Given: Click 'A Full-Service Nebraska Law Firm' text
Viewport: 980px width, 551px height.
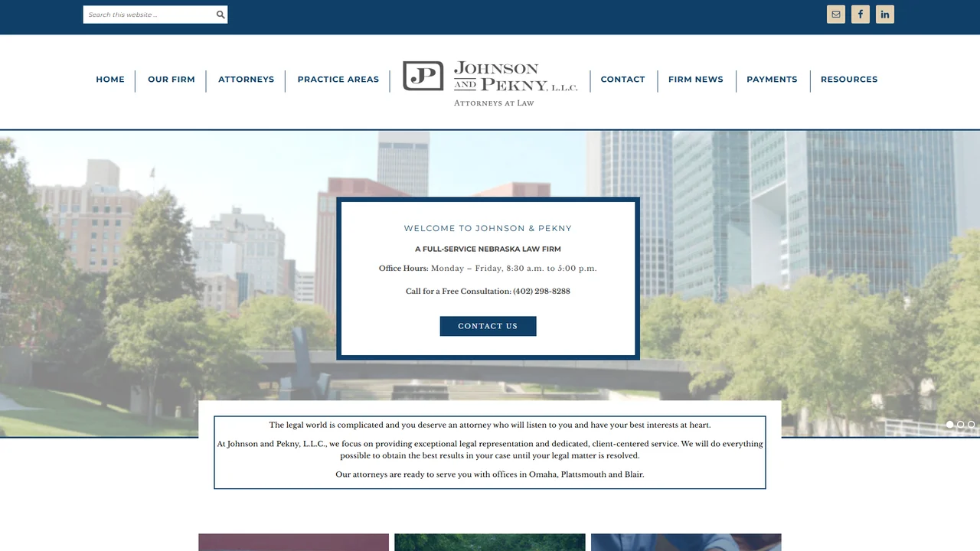Looking at the screenshot, I should click(x=488, y=249).
